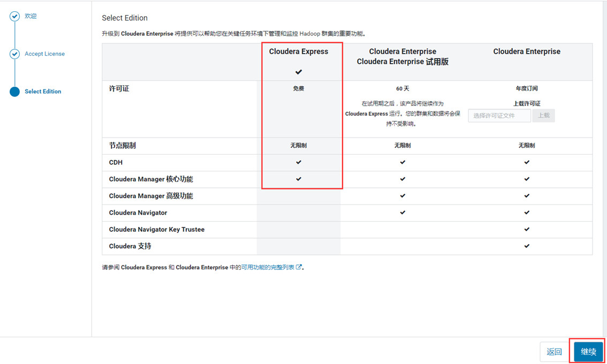Click the 上载许可证 label

point(527,104)
